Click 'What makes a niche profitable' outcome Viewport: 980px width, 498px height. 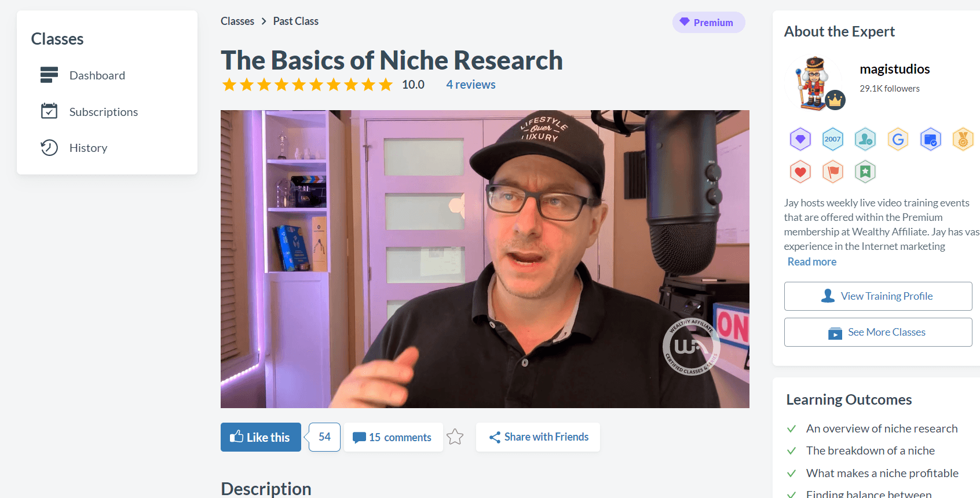(882, 473)
